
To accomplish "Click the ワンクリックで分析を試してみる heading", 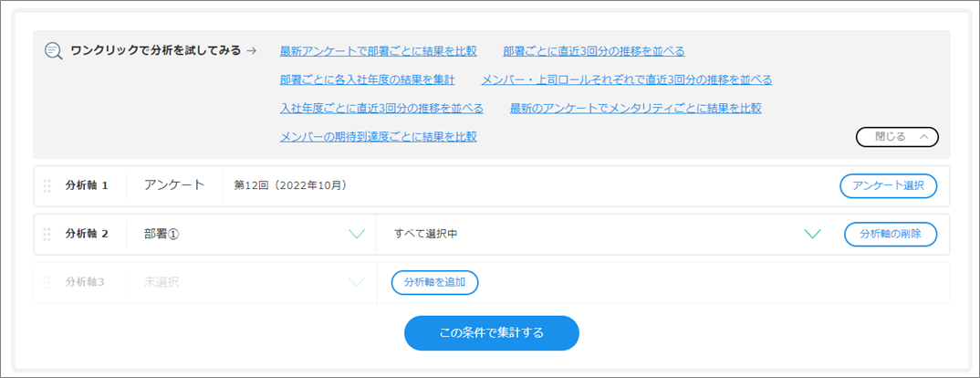I will [156, 51].
